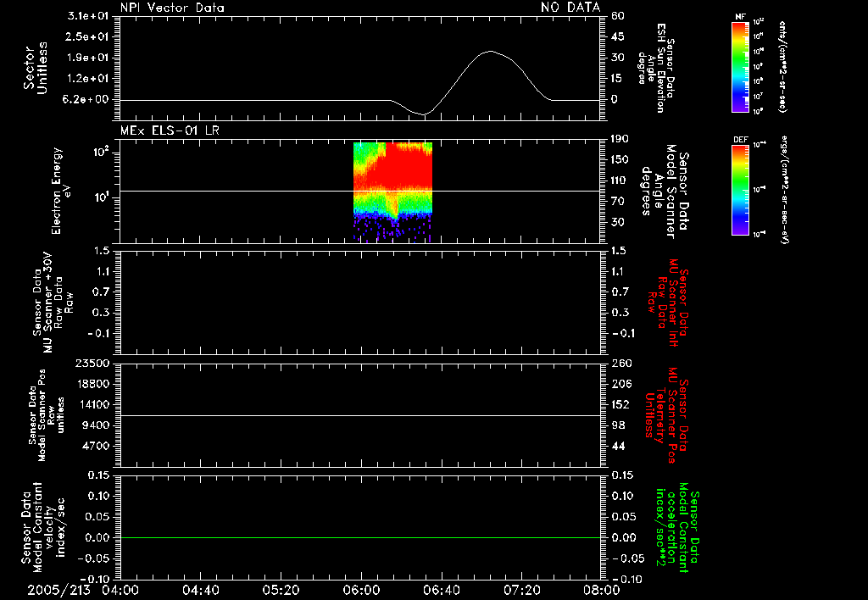Click the date label "2005/213"
The height and width of the screenshot is (600, 868).
[58, 590]
